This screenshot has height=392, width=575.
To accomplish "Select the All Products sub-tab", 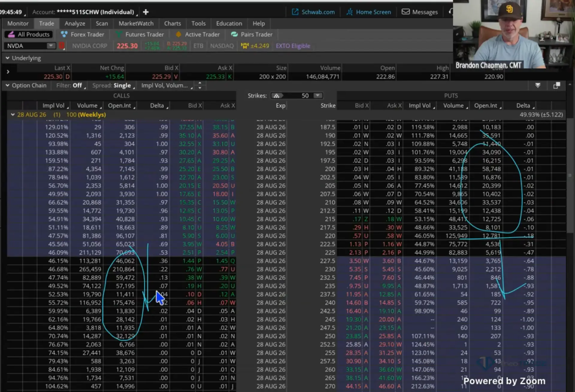I will click(29, 34).
